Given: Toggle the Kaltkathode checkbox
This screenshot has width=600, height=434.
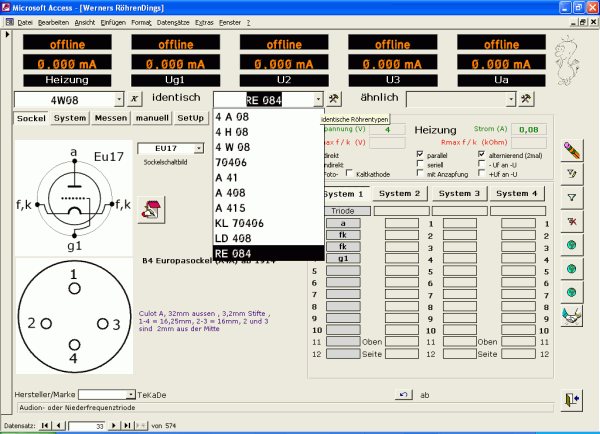Looking at the screenshot, I should click(349, 173).
